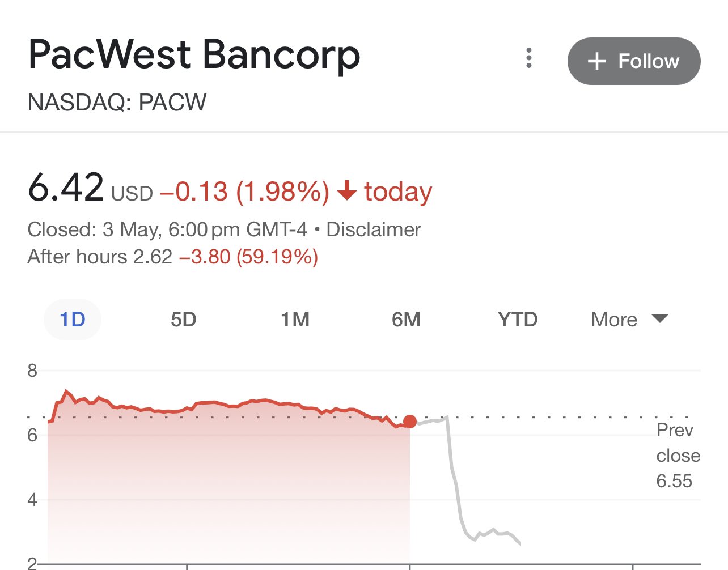Click the NASDAQ: PACW ticker label

click(x=117, y=103)
